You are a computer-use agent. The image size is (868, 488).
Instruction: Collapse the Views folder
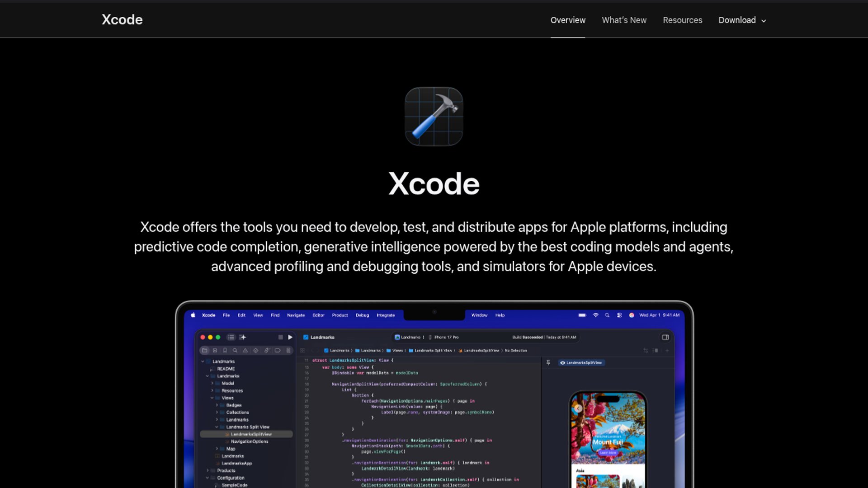[x=212, y=398]
